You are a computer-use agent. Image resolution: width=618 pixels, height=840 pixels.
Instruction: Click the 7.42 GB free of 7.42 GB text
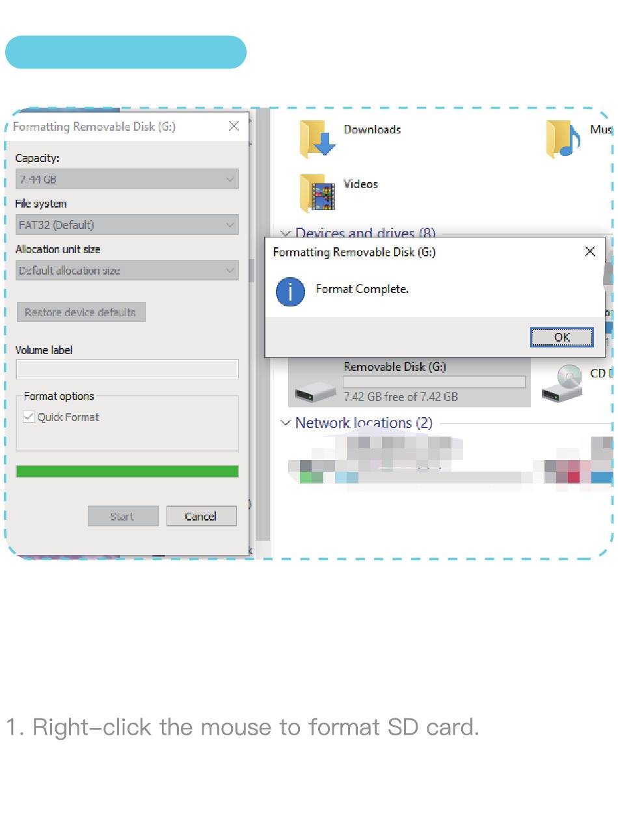[x=401, y=396]
